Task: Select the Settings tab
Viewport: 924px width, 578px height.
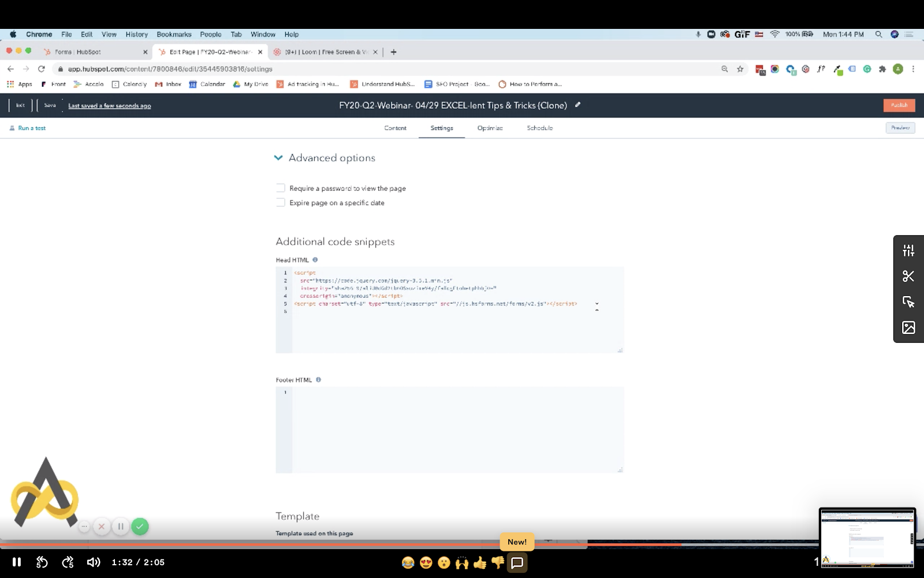Action: tap(442, 128)
